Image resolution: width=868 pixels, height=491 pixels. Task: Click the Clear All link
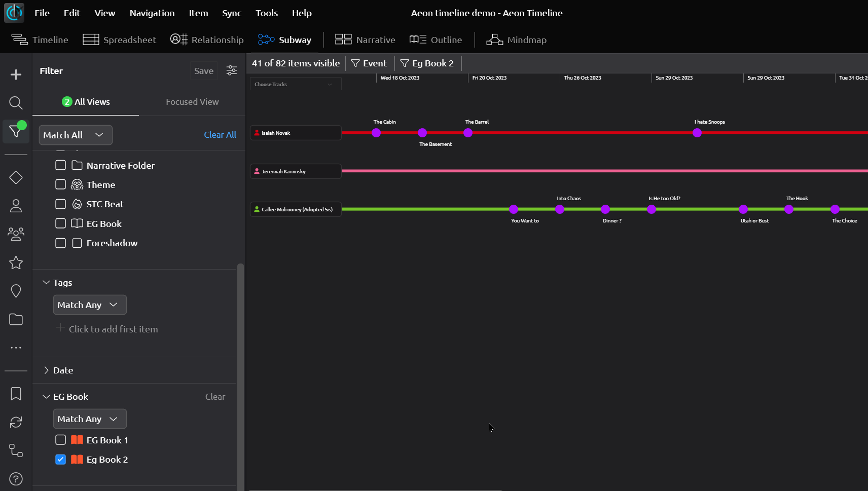(x=220, y=135)
